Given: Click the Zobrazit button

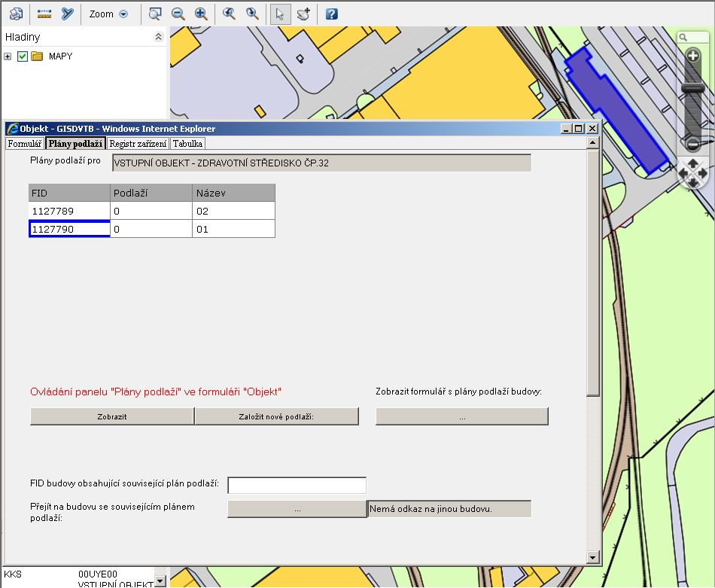Looking at the screenshot, I should pyautogui.click(x=112, y=416).
